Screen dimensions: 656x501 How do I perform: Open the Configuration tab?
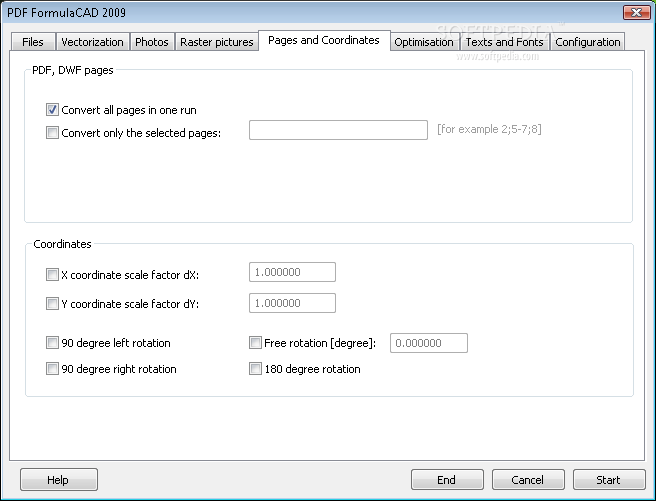coord(588,42)
